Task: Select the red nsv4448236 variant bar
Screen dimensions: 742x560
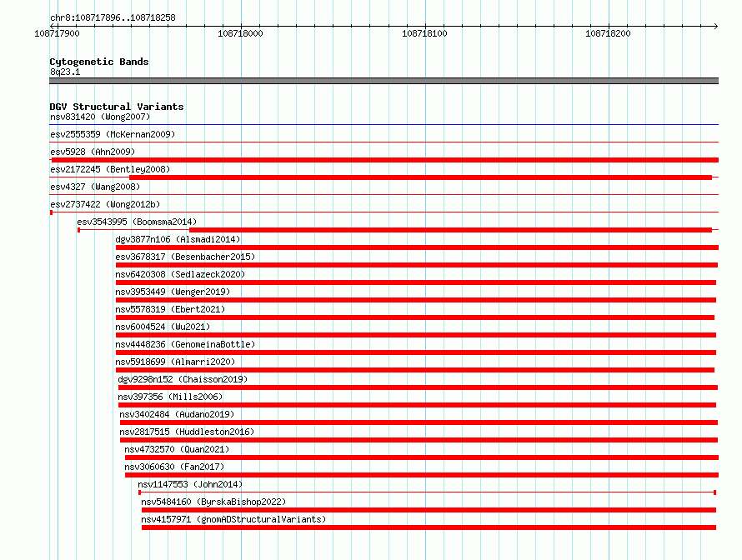Action: 415,352
